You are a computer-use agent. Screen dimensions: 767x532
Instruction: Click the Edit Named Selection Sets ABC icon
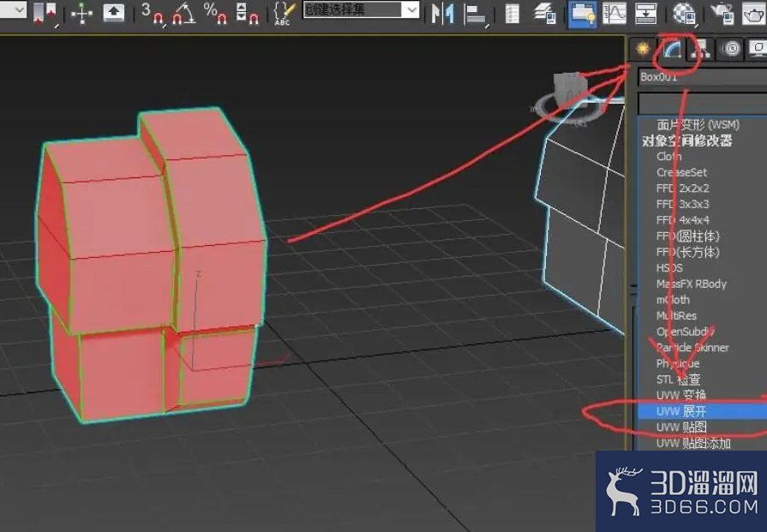click(x=284, y=13)
